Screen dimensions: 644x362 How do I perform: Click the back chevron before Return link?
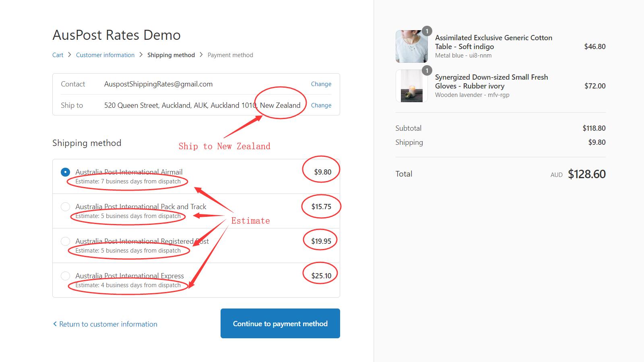point(55,324)
